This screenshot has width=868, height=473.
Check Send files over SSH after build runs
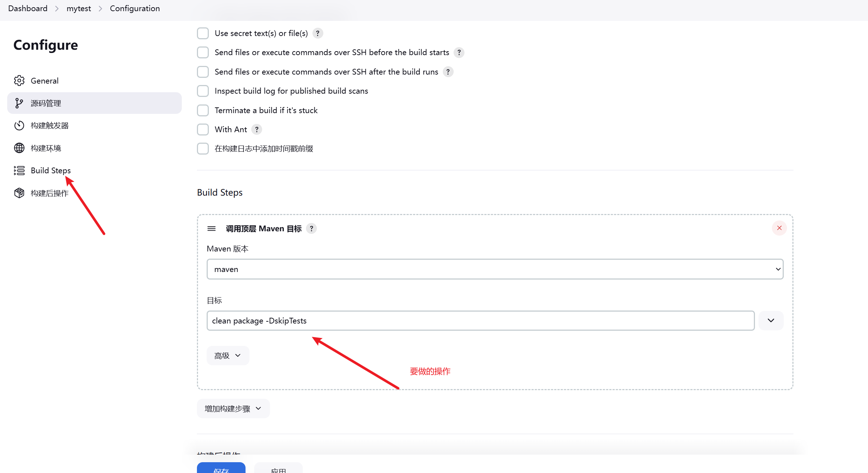click(x=203, y=72)
